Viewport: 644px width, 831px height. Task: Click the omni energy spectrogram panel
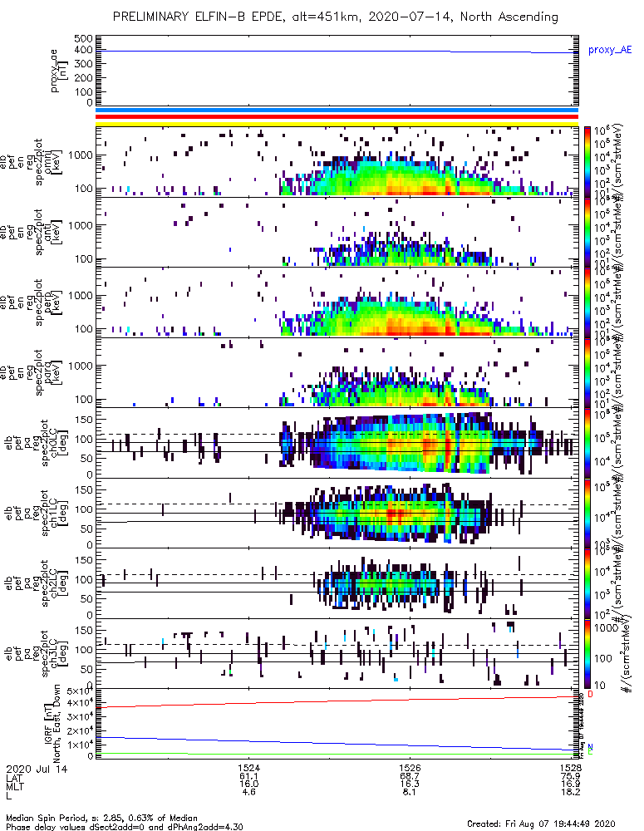[x=337, y=162]
